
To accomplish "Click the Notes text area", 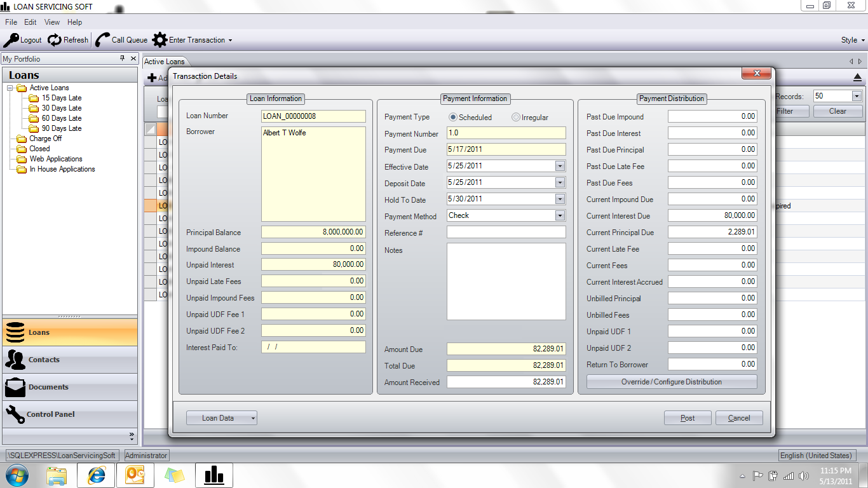I will point(506,281).
